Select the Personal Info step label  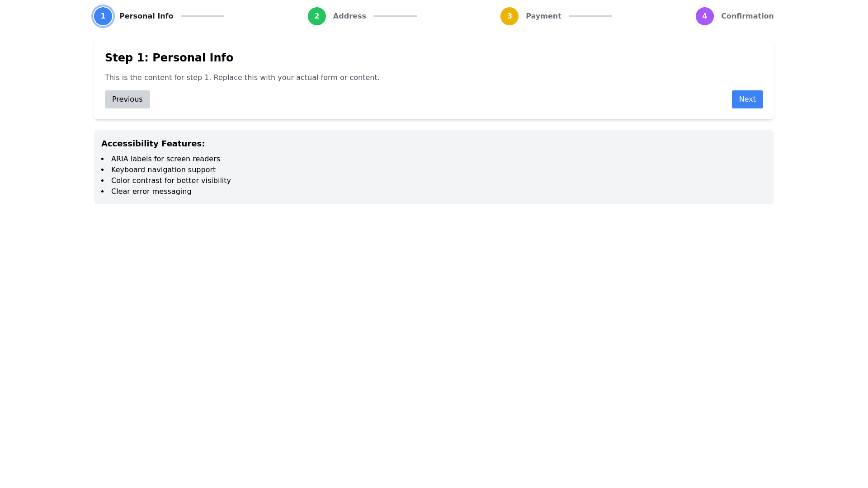(146, 16)
